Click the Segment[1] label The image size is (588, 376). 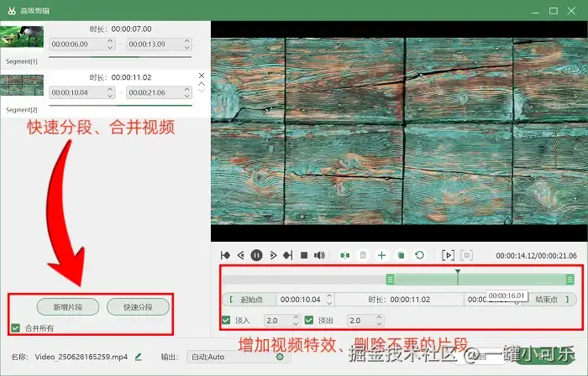click(x=22, y=61)
